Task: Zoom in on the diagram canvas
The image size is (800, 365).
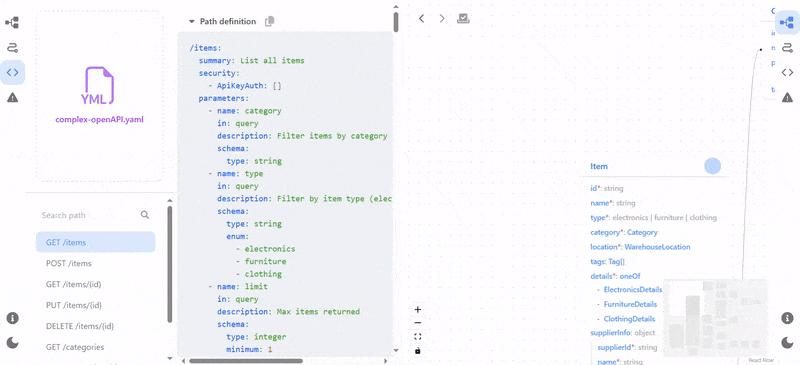Action: pyautogui.click(x=418, y=309)
